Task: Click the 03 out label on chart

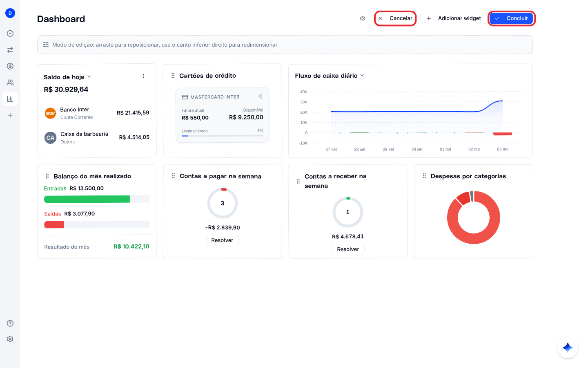Action: click(503, 149)
